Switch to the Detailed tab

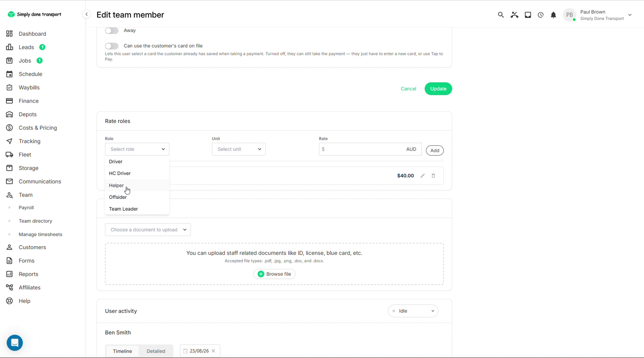pyautogui.click(x=156, y=351)
